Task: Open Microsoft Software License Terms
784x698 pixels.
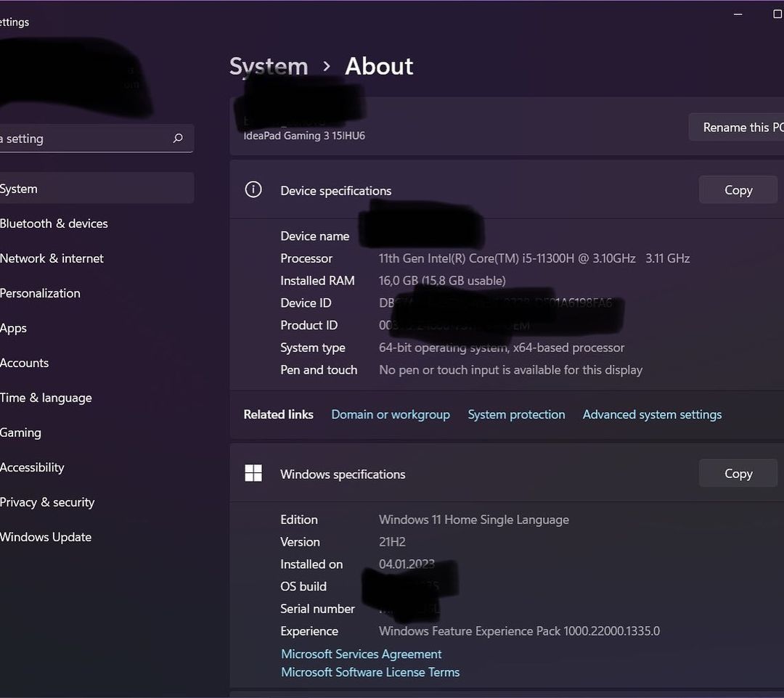Action: 370,672
